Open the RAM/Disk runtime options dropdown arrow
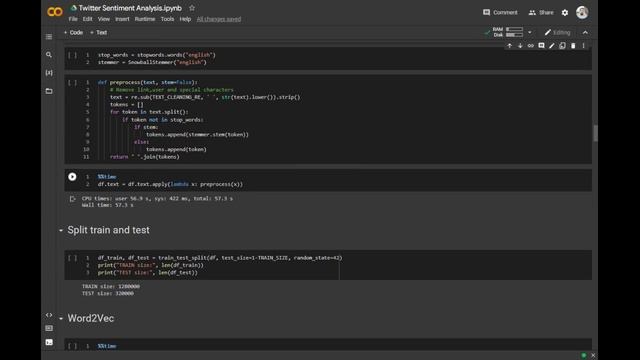Screen dimensions: 640x360 pyautogui.click(x=530, y=32)
